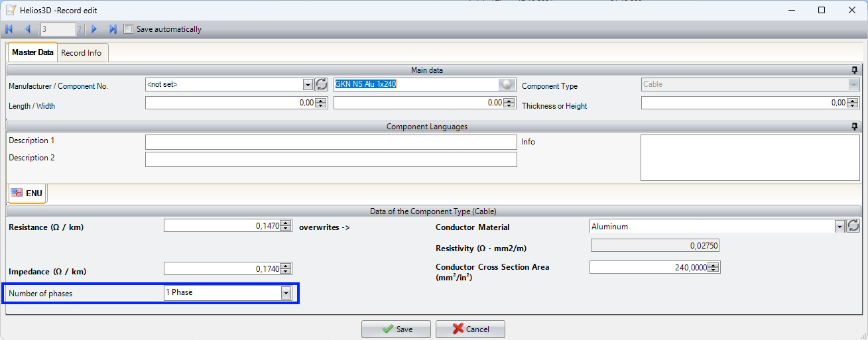868x340 pixels.
Task: Open the Manufacturer dropdown
Action: [x=308, y=84]
